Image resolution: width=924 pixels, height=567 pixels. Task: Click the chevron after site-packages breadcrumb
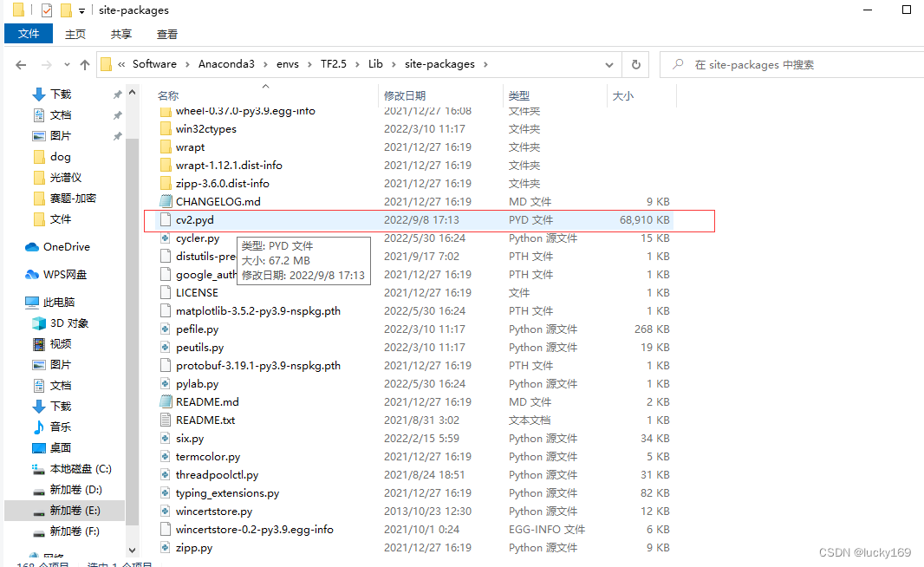pyautogui.click(x=485, y=63)
